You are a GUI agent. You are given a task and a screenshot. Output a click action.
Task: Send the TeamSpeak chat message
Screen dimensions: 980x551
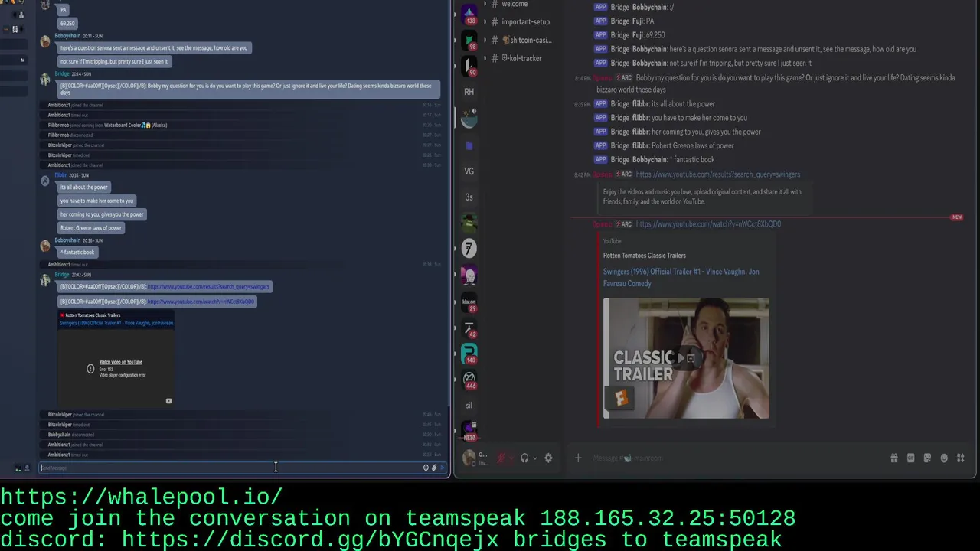443,468
